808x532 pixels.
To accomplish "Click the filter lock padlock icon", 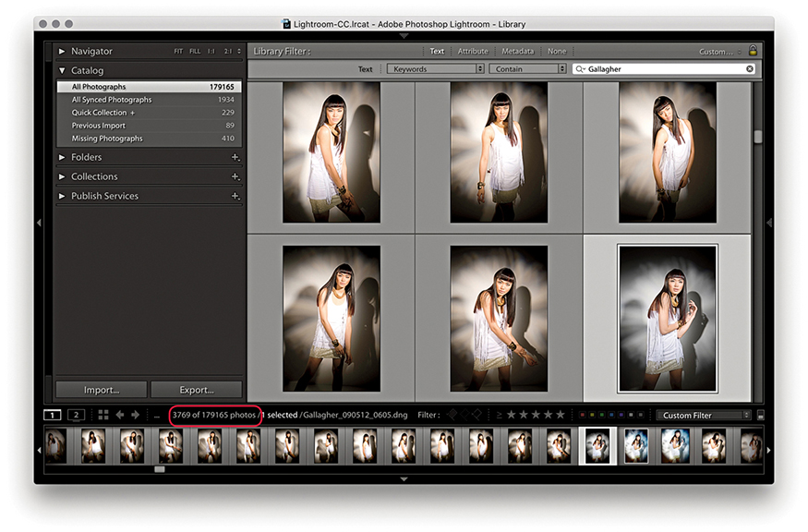I will click(753, 52).
